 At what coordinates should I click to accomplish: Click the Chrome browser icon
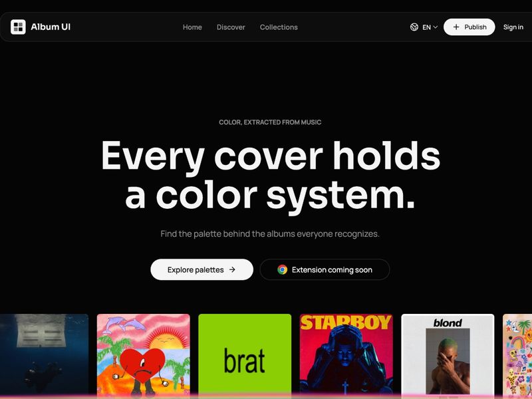click(282, 270)
